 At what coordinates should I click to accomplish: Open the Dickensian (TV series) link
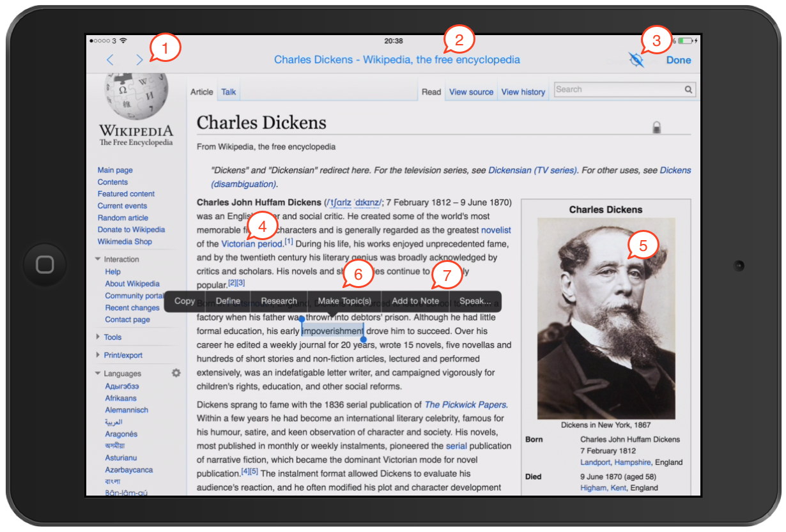tap(532, 171)
